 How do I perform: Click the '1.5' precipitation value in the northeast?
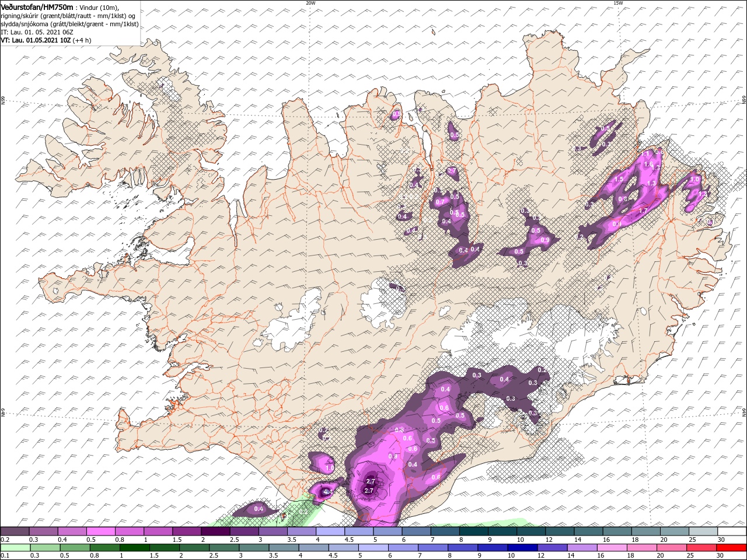click(619, 179)
